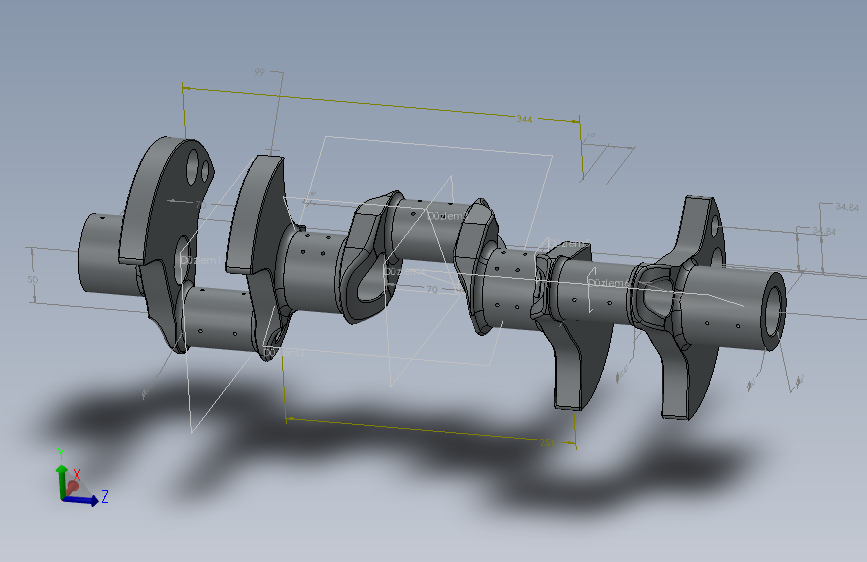Click the red X axis of triad
The width and height of the screenshot is (867, 562).
[72, 487]
